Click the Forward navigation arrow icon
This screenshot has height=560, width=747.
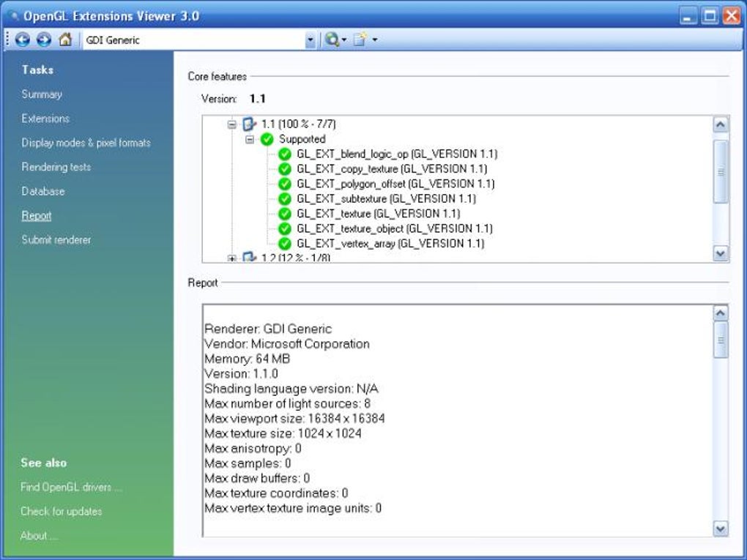(x=44, y=40)
